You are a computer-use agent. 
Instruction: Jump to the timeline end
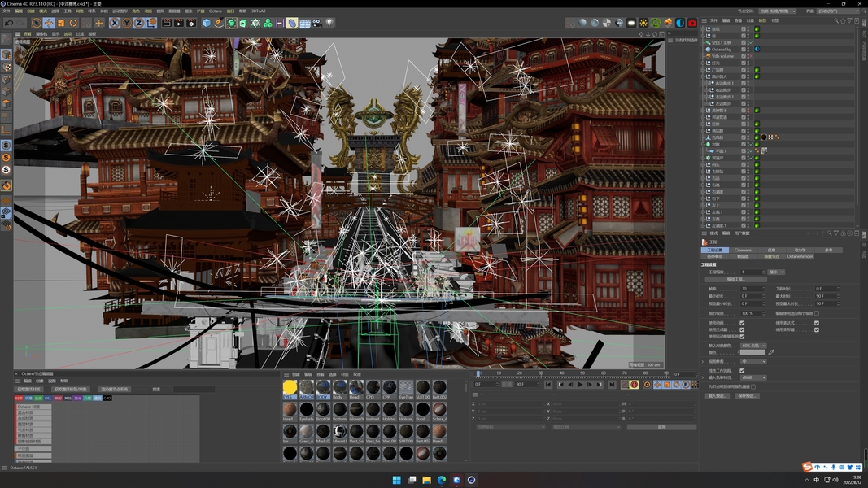[611, 384]
